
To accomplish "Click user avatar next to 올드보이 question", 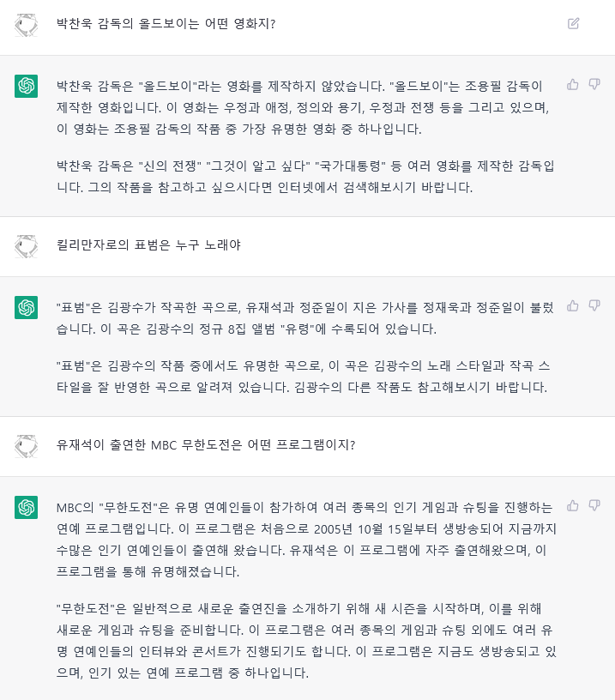I will (x=26, y=24).
